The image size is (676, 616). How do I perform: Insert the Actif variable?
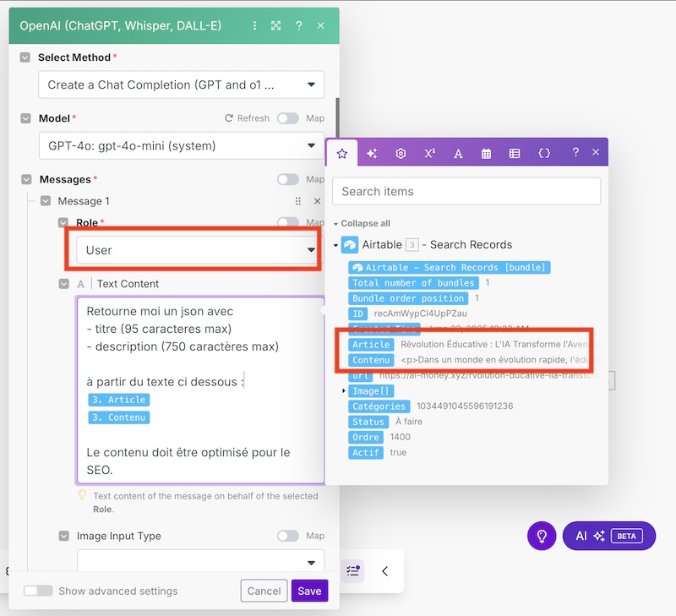(x=366, y=453)
